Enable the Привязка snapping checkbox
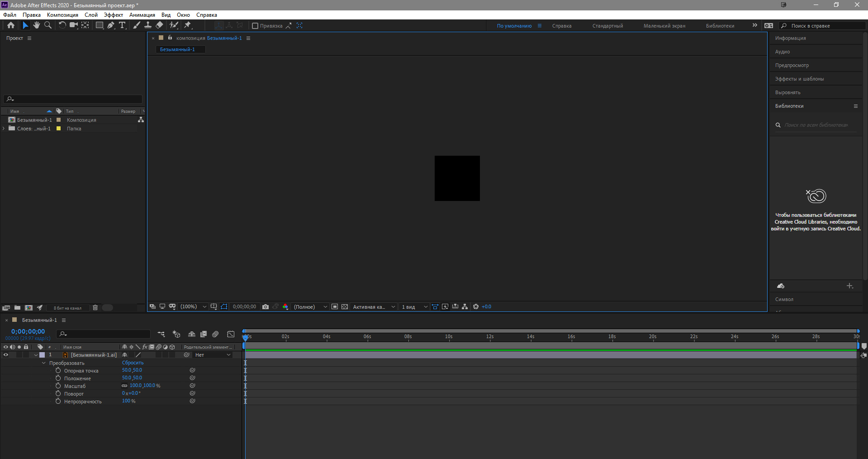Viewport: 868px width, 459px height. pyautogui.click(x=255, y=26)
